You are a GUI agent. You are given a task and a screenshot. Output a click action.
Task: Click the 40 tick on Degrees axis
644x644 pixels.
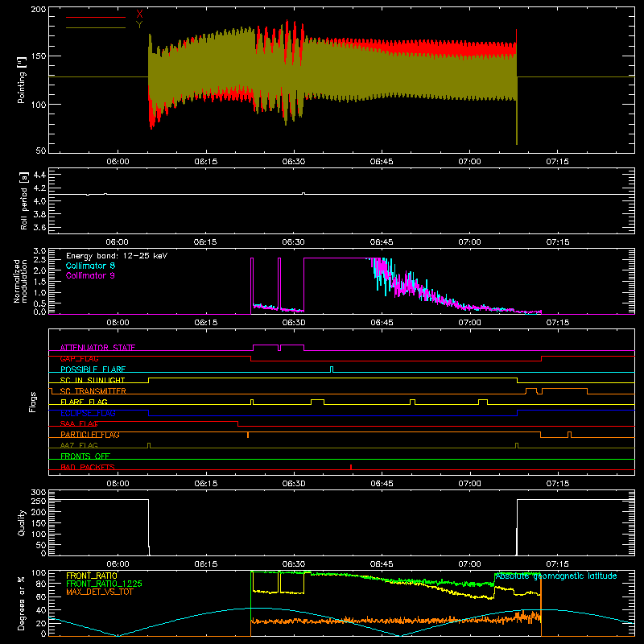41,610
